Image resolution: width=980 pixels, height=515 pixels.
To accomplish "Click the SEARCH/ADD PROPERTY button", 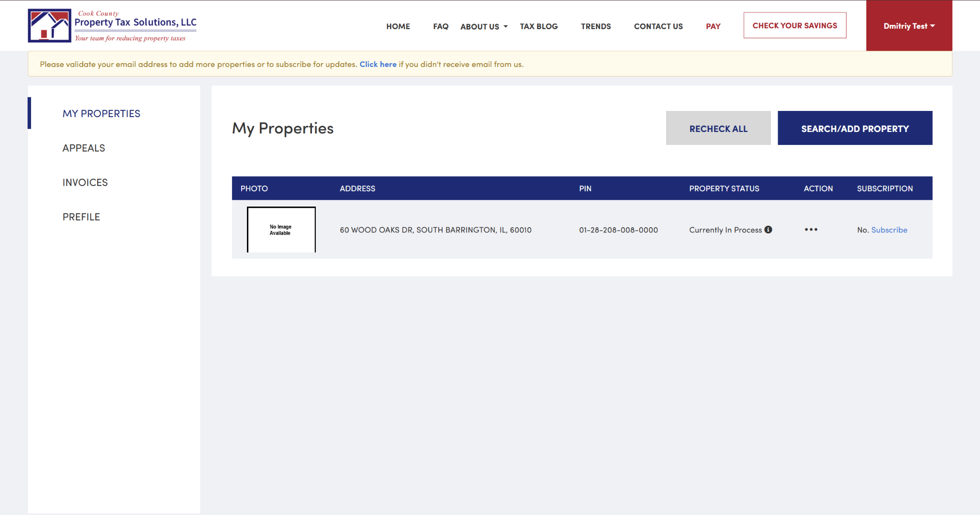I will click(x=855, y=128).
